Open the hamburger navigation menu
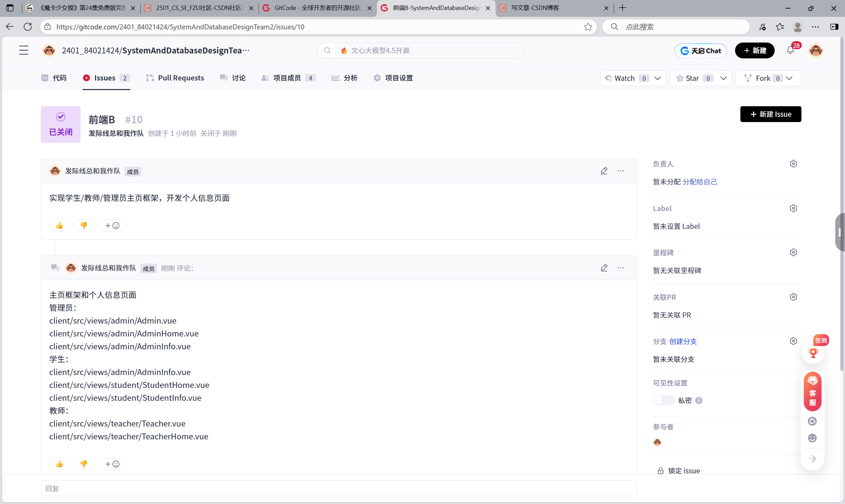This screenshot has width=845, height=504. tap(24, 50)
